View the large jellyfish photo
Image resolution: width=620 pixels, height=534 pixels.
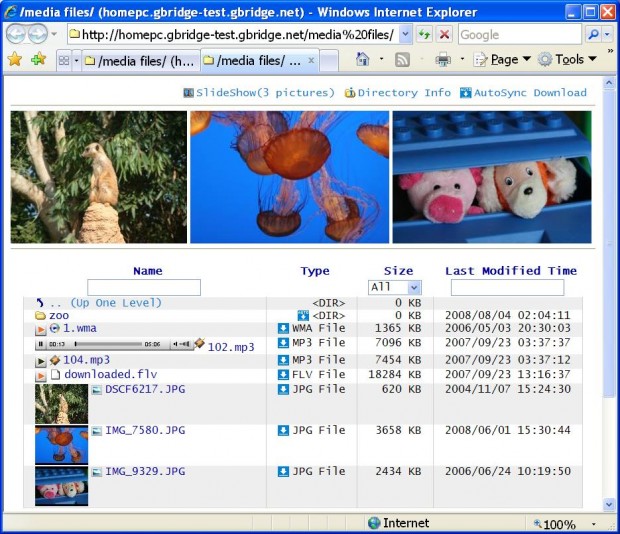(x=290, y=177)
